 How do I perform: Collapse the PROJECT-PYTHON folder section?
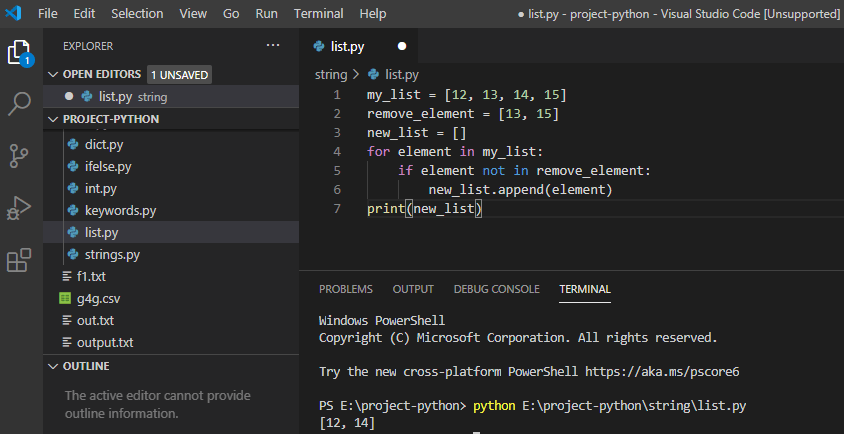pos(53,119)
